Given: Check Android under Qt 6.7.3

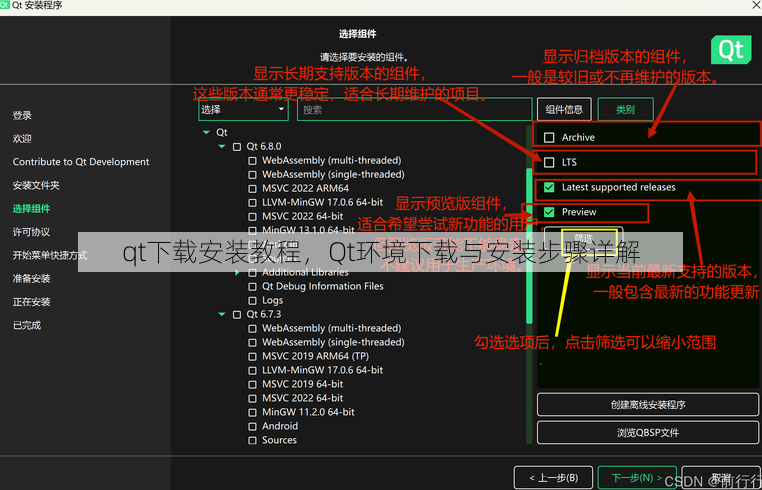Looking at the screenshot, I should tap(253, 426).
